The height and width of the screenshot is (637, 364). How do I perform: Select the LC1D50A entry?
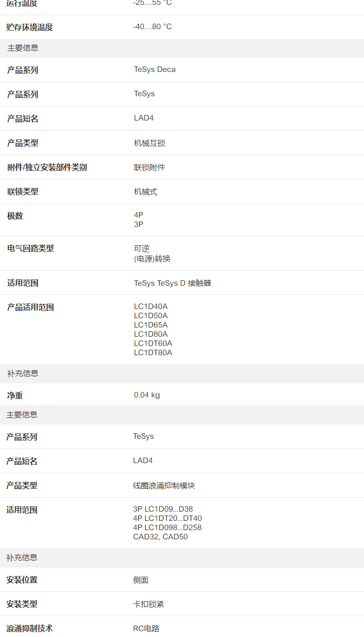[x=151, y=315]
